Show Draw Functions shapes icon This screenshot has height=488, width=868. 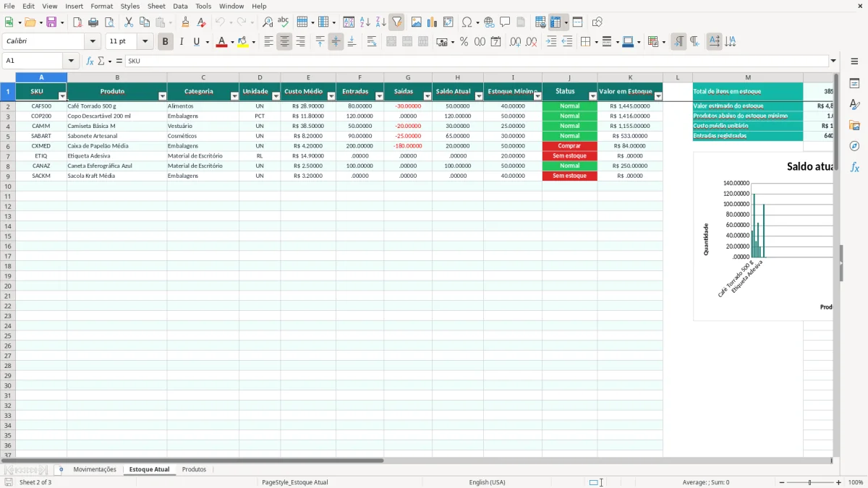pyautogui.click(x=597, y=22)
